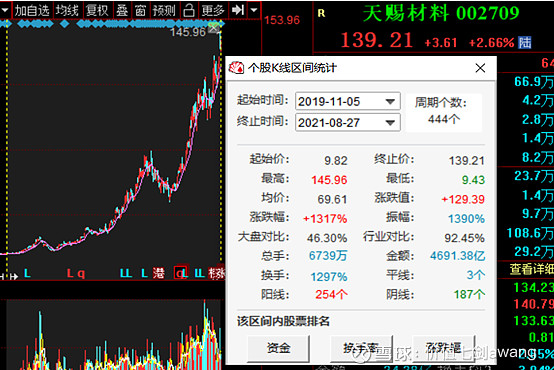The image size is (554, 370).
Task: Open the 起始时间 date dropdown
Action: click(x=390, y=102)
